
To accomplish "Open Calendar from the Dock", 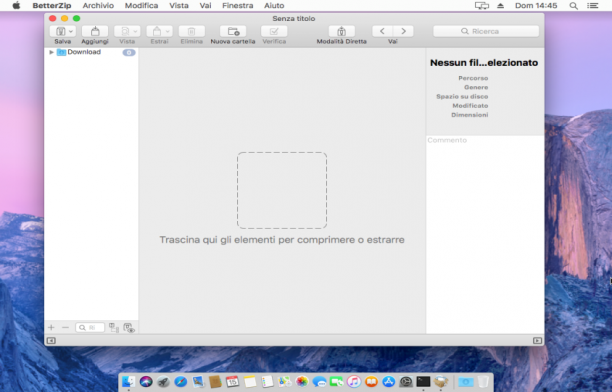I will click(233, 381).
